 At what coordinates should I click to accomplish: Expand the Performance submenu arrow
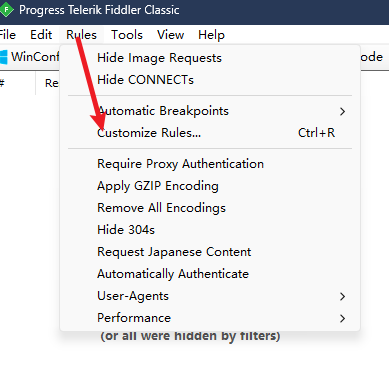[342, 318]
